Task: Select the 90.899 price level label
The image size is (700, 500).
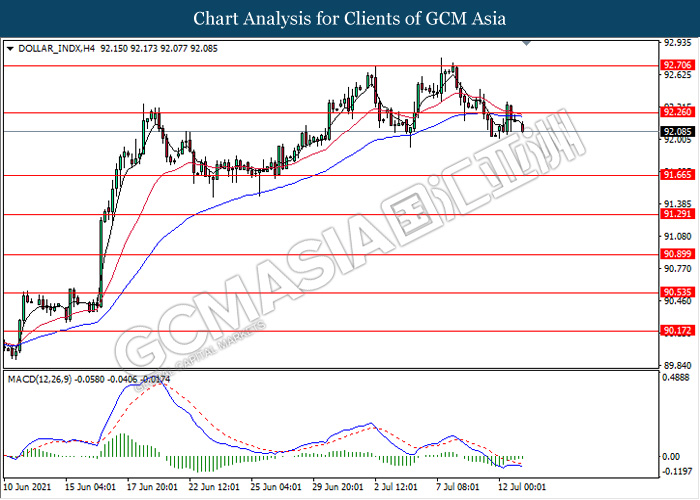Action: 677,254
